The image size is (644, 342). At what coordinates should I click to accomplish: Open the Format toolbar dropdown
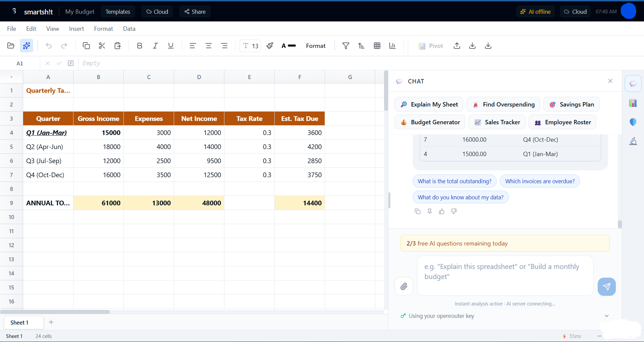(x=316, y=46)
